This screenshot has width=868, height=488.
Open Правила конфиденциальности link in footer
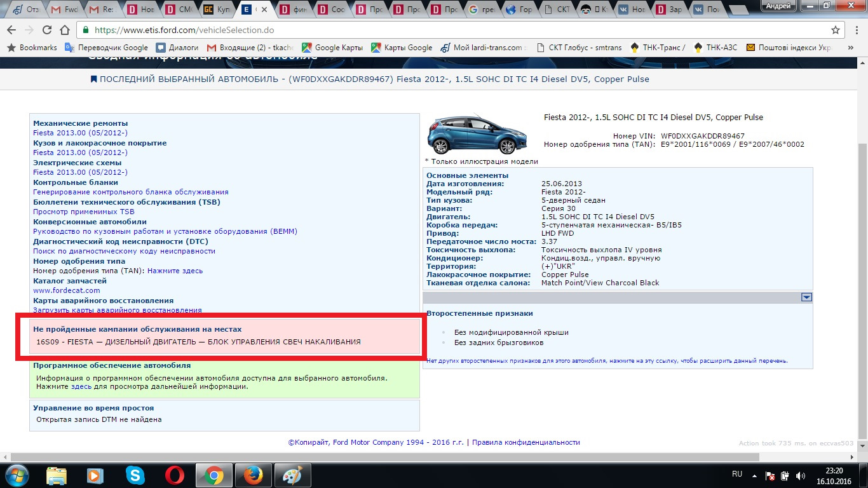coord(526,442)
